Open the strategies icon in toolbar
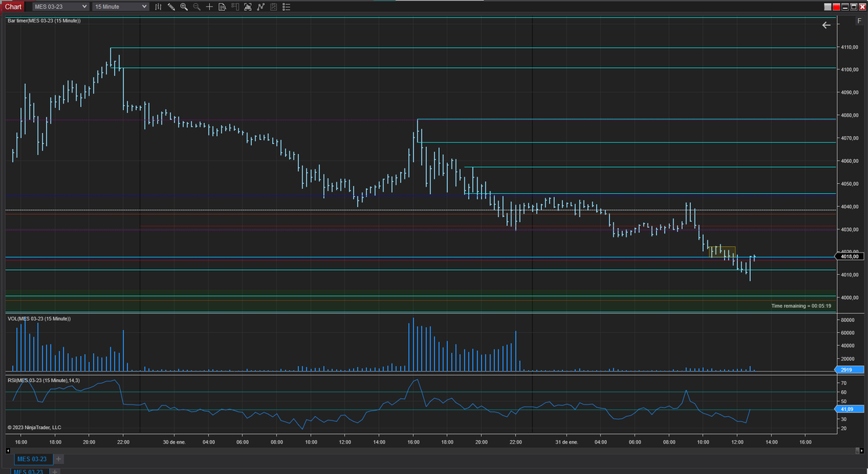 click(273, 7)
